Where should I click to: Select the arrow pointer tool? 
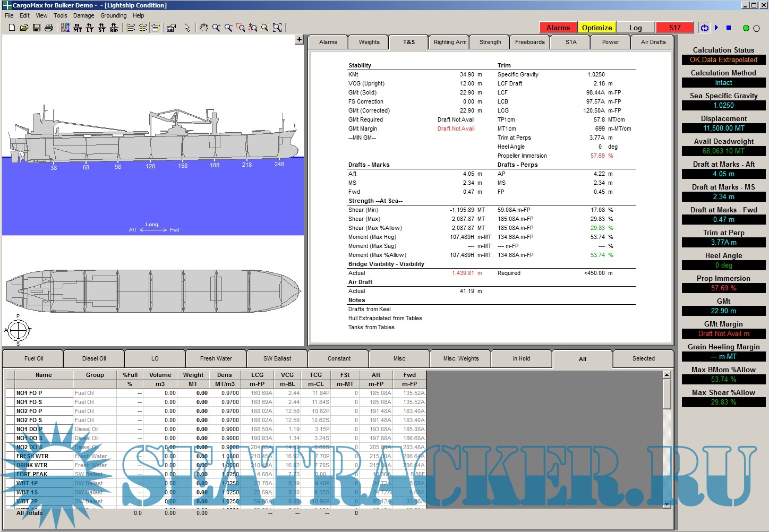click(187, 28)
